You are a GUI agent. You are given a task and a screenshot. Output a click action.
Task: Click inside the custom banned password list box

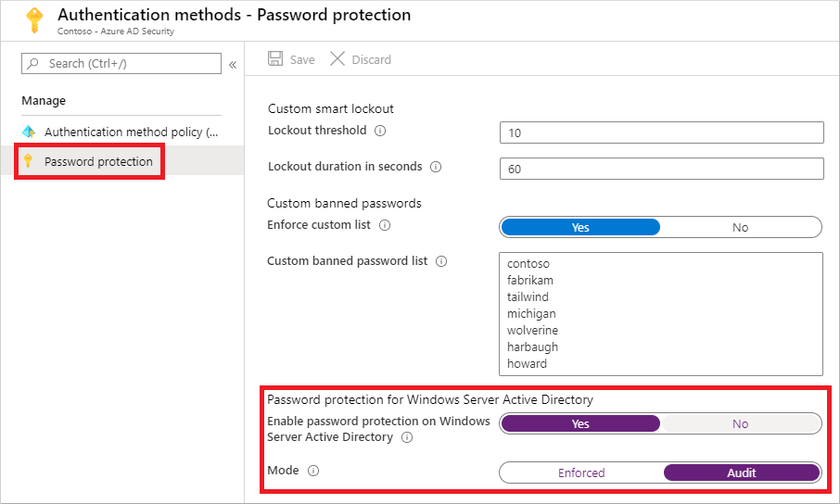pyautogui.click(x=660, y=313)
